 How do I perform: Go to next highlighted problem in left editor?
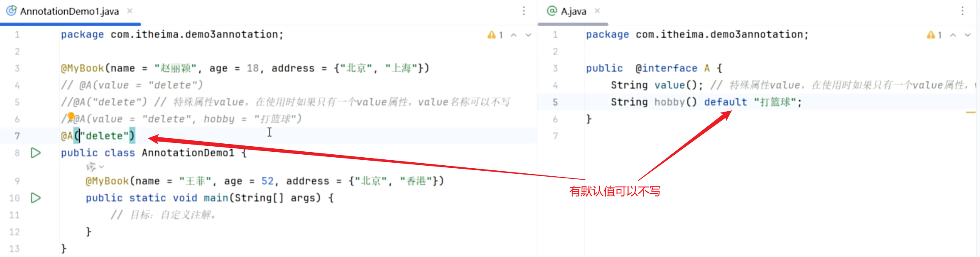coord(528,35)
